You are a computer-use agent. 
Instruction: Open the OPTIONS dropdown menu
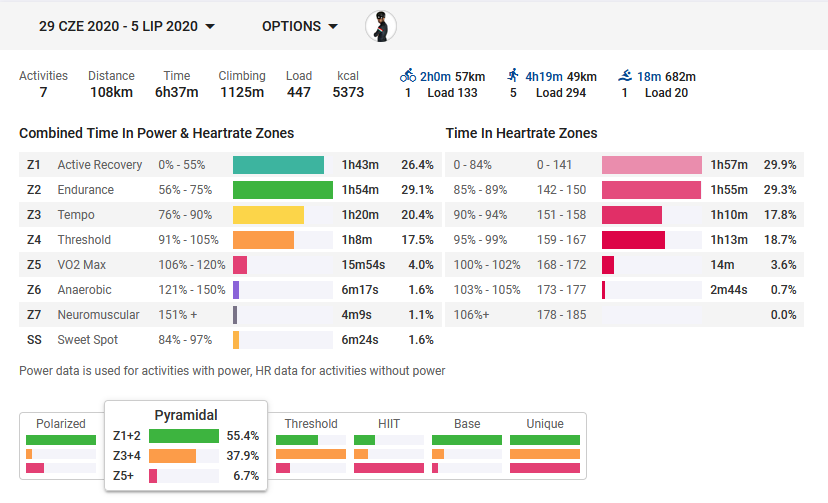pos(299,26)
